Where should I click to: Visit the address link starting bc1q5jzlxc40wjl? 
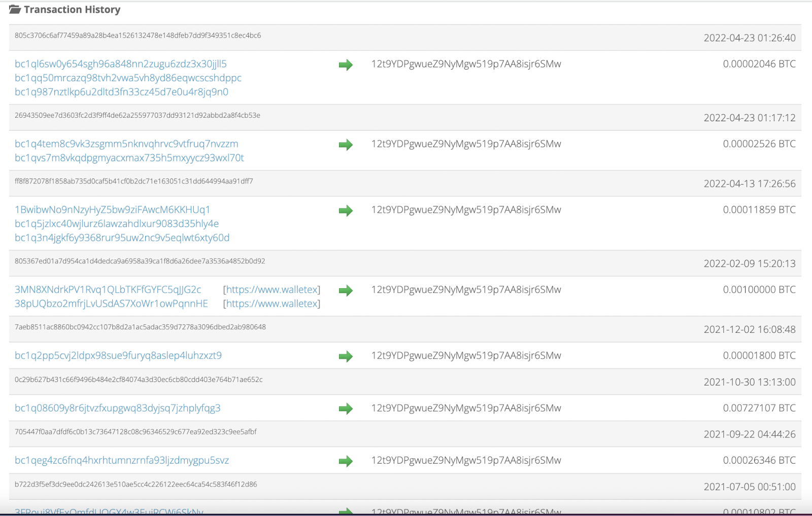(117, 224)
